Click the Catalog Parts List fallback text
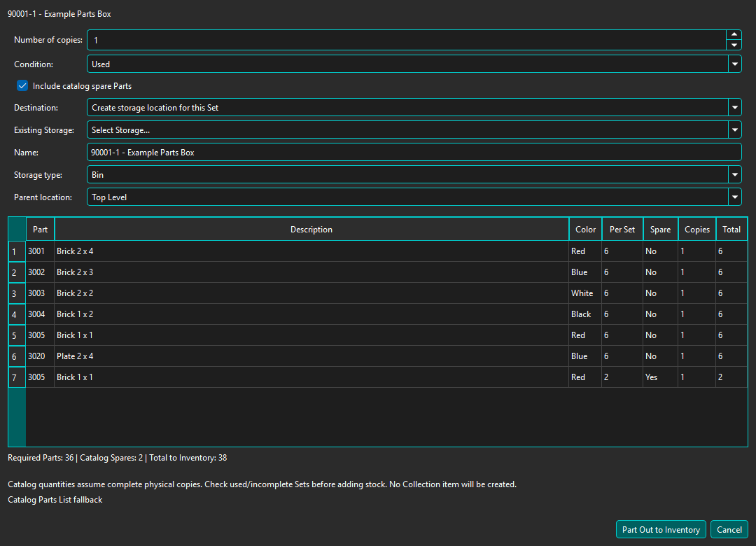Screen dimensions: 756x546 (55, 500)
